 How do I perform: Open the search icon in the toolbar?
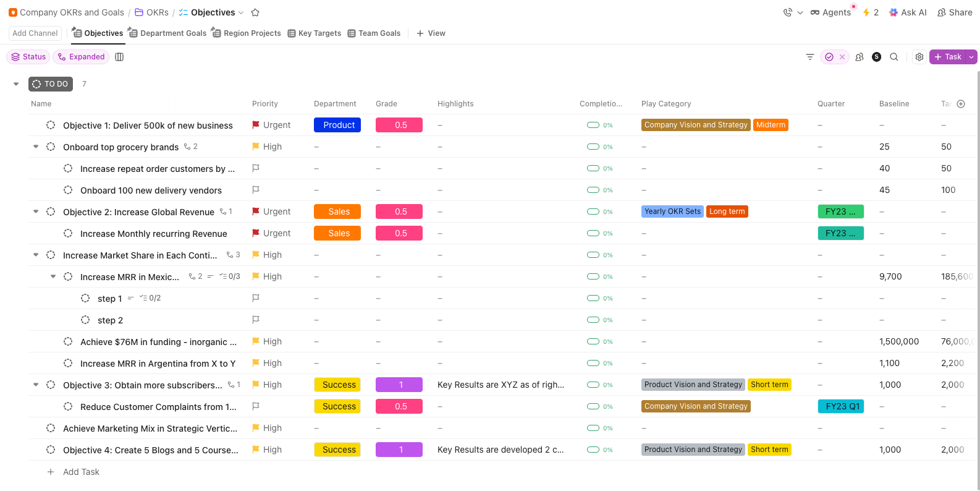click(894, 57)
